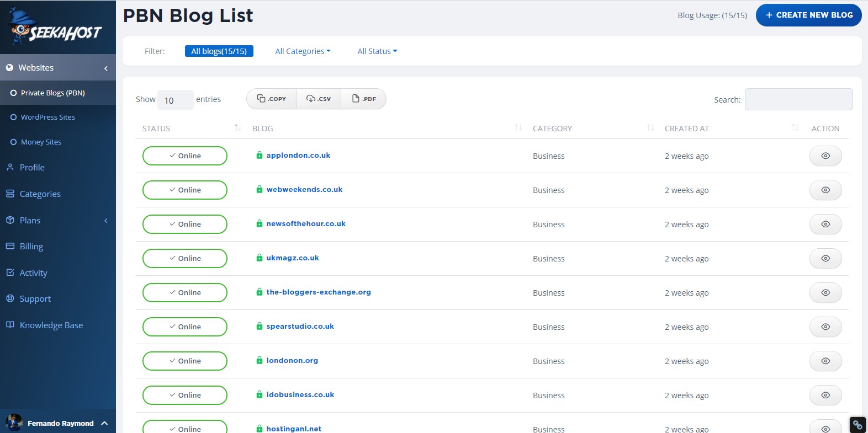This screenshot has width=868, height=433.
Task: Click the padlock icon beside idobusiness.co.uk
Action: pyautogui.click(x=260, y=394)
